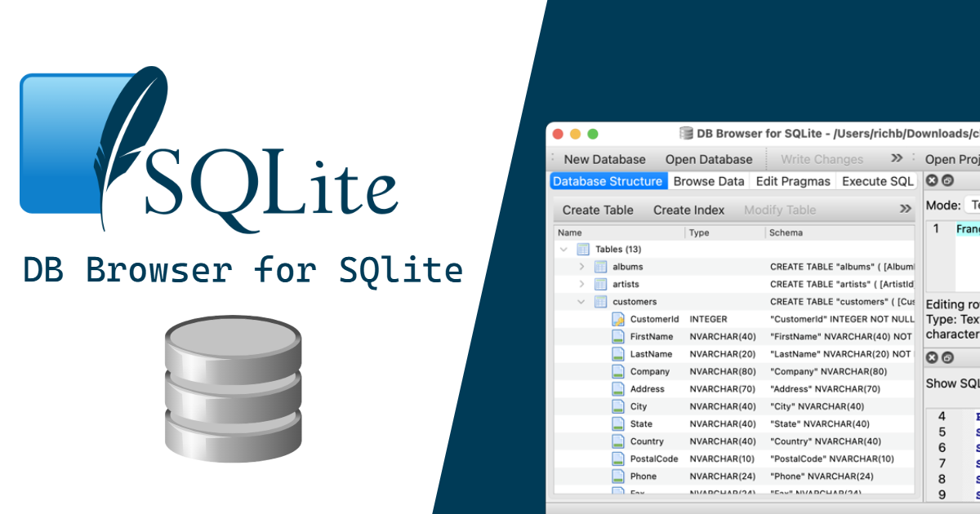Expand the artists table node
The image size is (980, 514).
tap(581, 284)
